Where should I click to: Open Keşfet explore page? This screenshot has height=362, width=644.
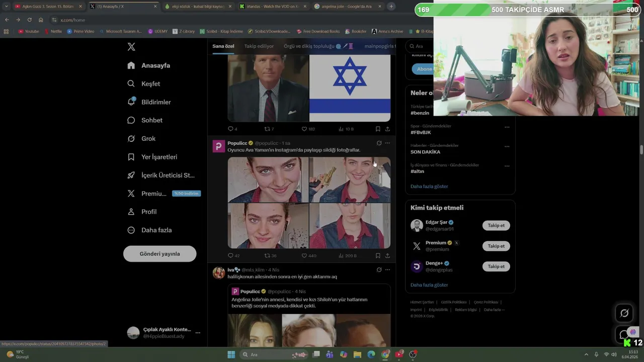(144, 84)
